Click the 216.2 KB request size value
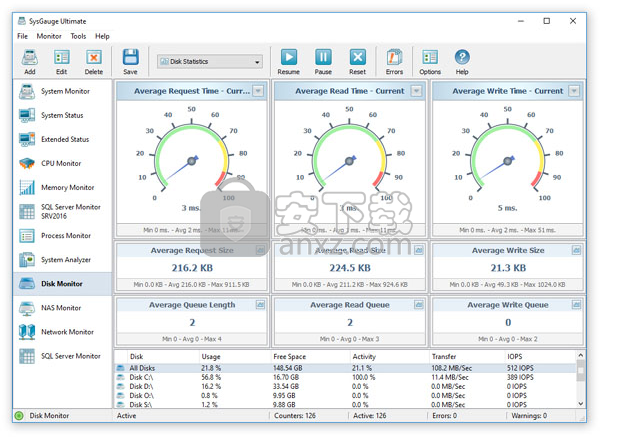617x438 pixels. coord(192,268)
